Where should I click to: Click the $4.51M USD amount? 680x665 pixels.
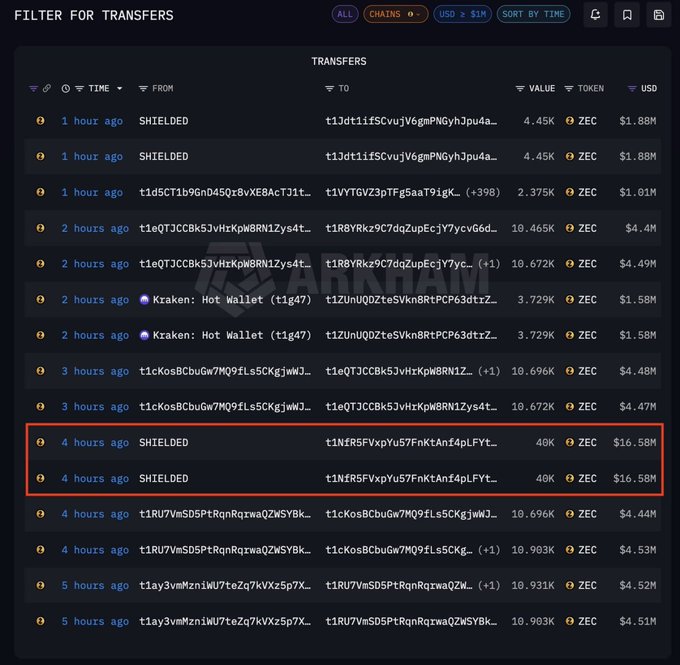coord(638,621)
